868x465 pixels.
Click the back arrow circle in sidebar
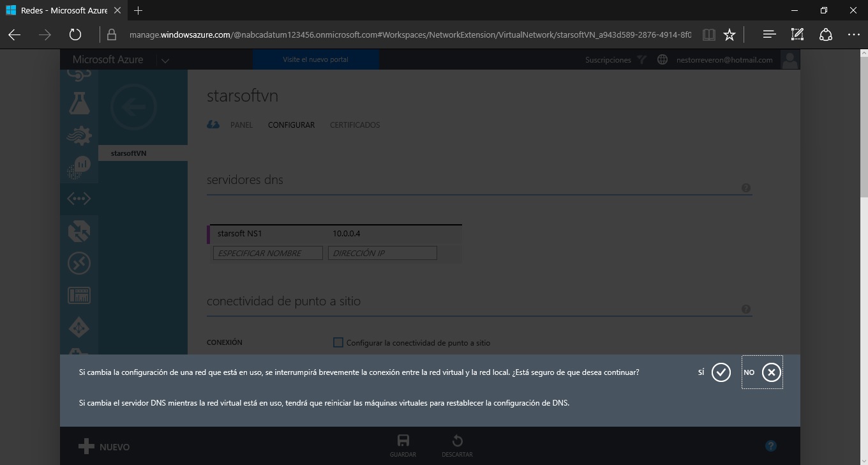[x=133, y=107]
